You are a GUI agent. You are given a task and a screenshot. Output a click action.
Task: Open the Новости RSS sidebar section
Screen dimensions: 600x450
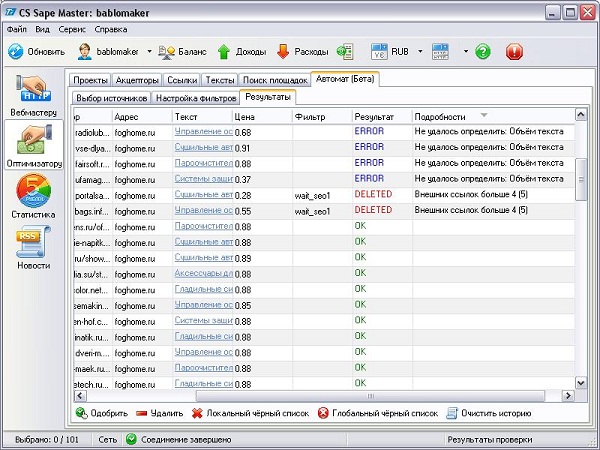[34, 247]
